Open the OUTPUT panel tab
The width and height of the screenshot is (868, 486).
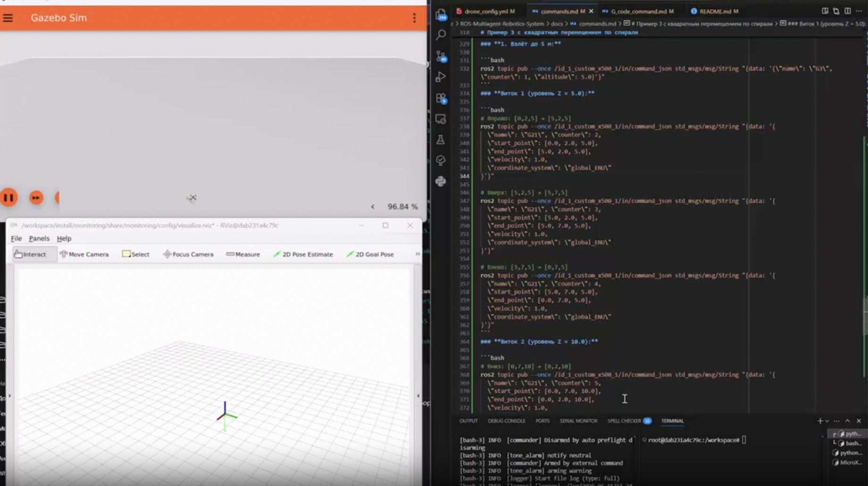[x=468, y=421]
